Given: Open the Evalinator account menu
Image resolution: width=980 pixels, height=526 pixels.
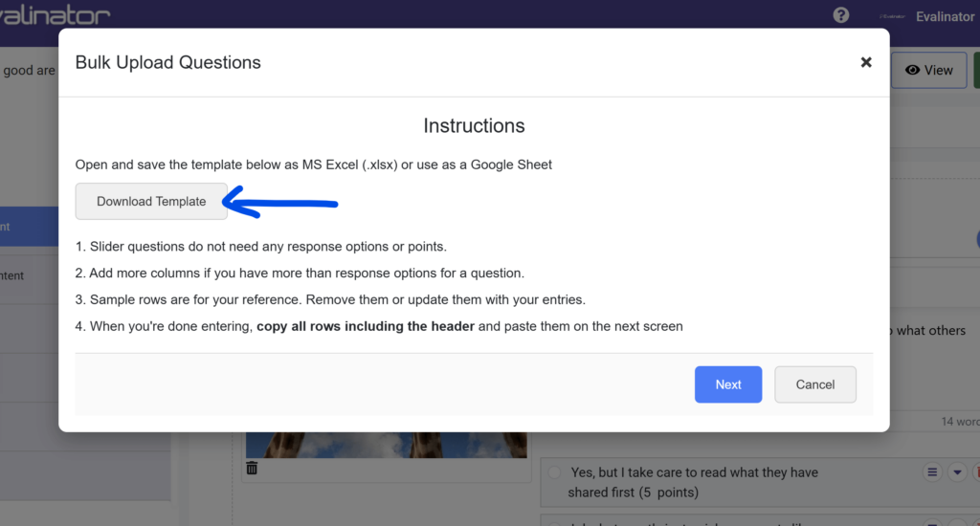Looking at the screenshot, I should (944, 16).
